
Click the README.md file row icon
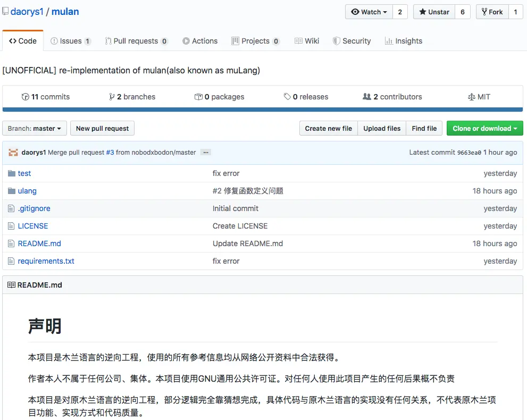pyautogui.click(x=11, y=243)
